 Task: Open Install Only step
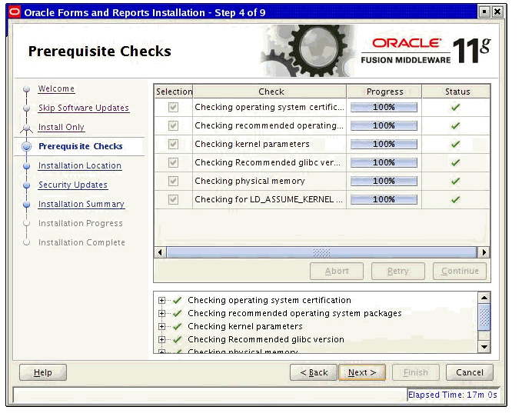coord(62,127)
